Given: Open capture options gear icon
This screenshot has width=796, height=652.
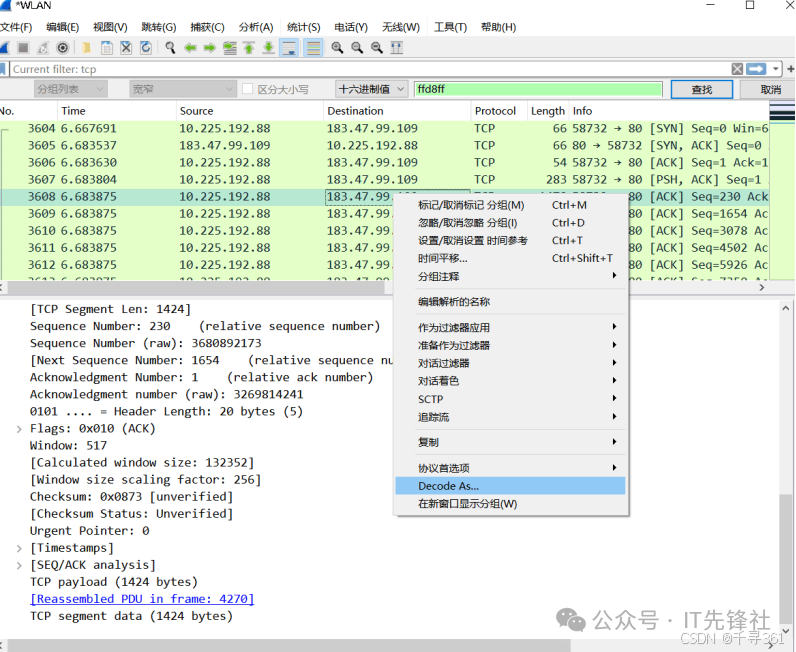Looking at the screenshot, I should 63,48.
